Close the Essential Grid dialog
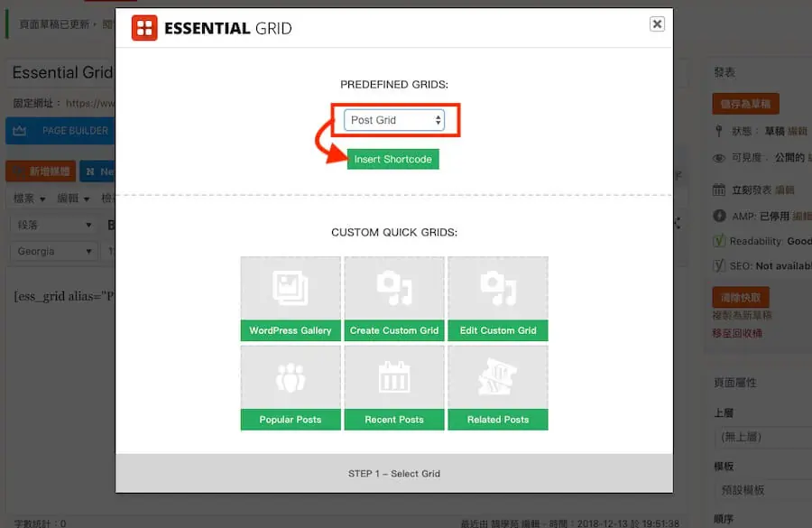Image resolution: width=812 pixels, height=528 pixels. click(657, 23)
